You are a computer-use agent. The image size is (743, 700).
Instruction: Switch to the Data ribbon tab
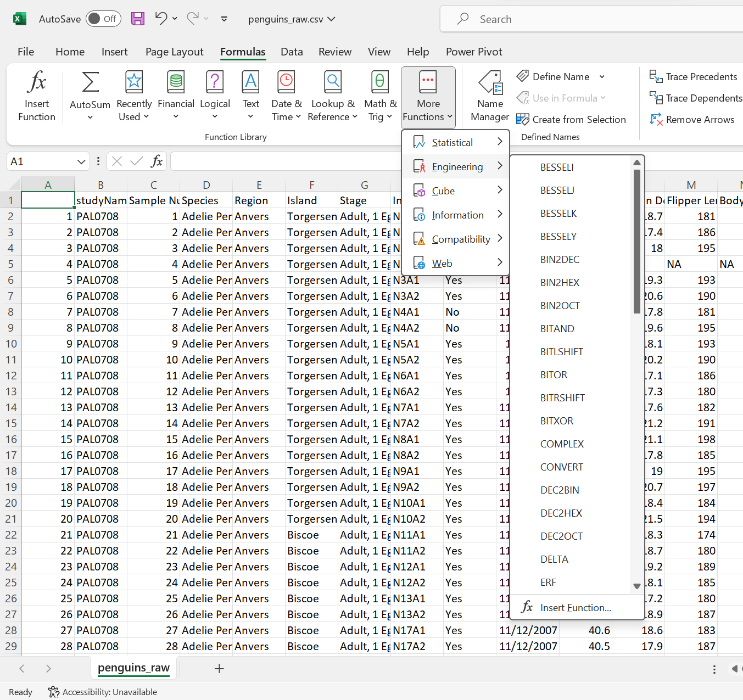point(292,52)
